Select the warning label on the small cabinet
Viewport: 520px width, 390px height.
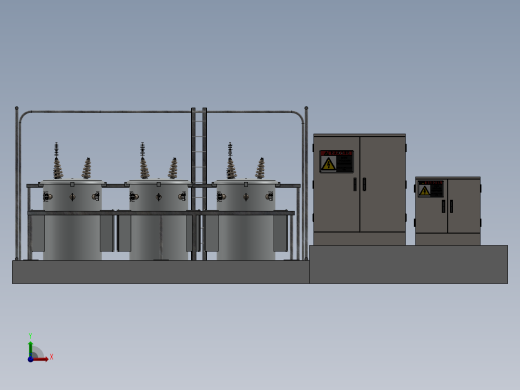(431, 189)
